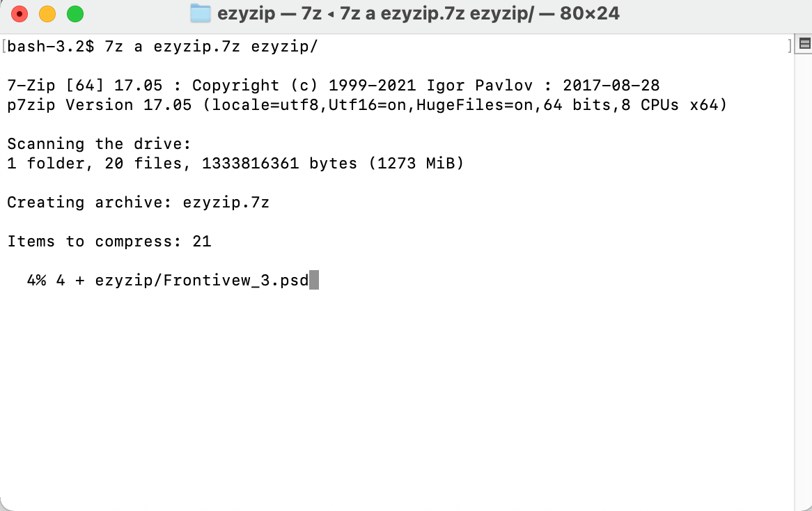
Task: Click the blue ezyzip folder proxy icon
Action: pos(202,13)
